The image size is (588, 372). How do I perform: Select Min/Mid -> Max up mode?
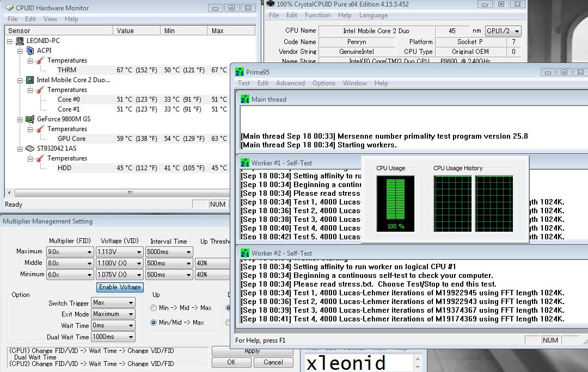154,323
